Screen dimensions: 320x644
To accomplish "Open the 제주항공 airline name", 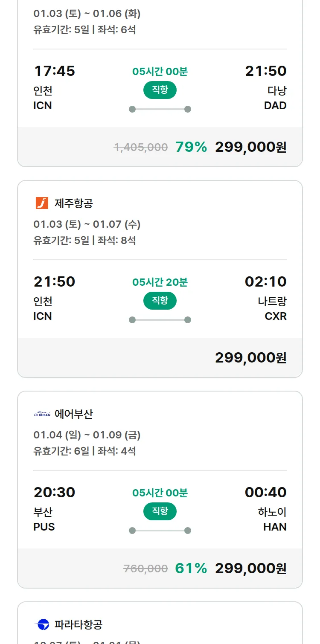I will coord(74,203).
